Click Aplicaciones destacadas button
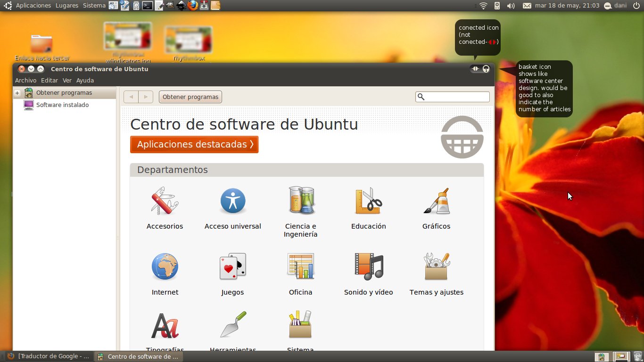 pos(194,144)
